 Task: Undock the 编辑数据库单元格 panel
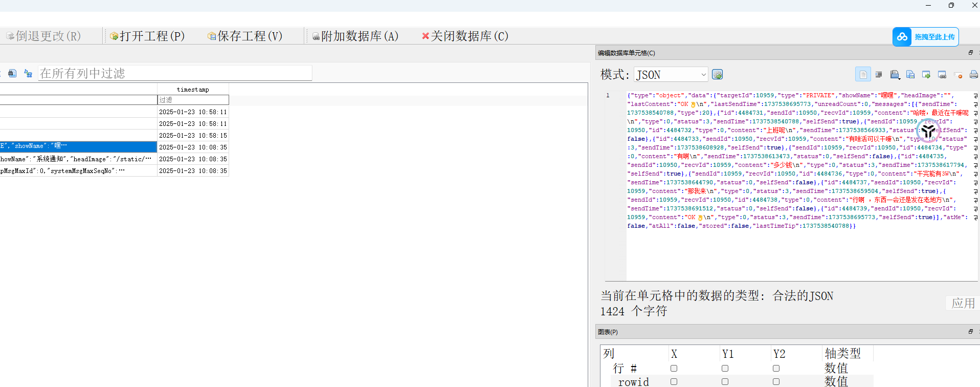coord(970,53)
